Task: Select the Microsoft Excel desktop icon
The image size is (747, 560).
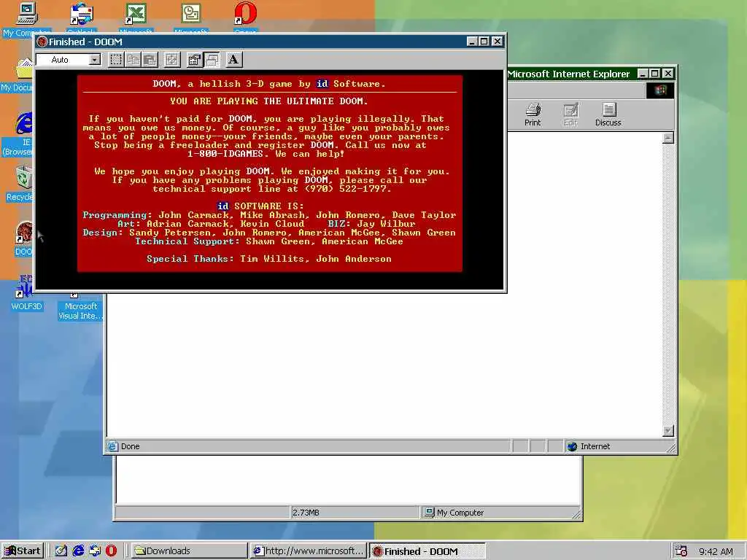Action: pyautogui.click(x=136, y=19)
